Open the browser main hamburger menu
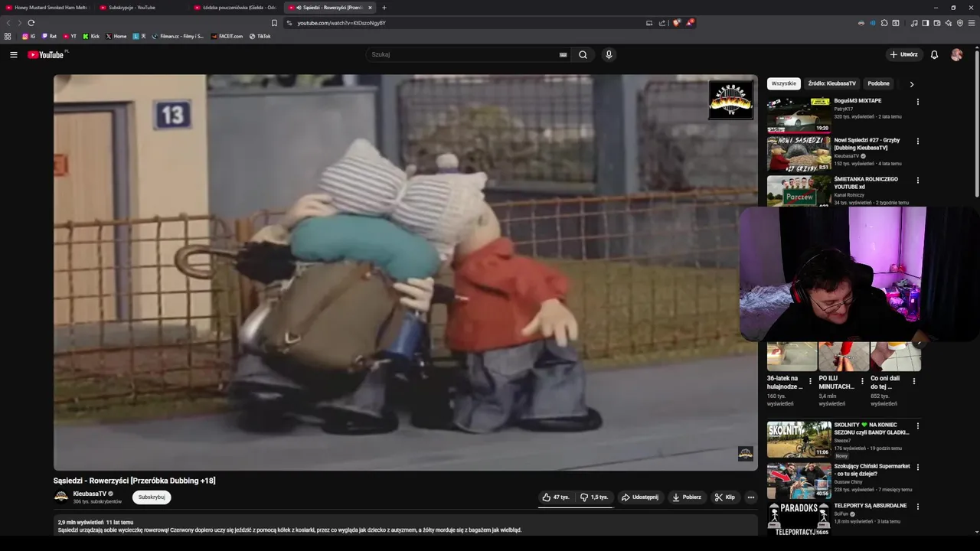The height and width of the screenshot is (551, 980). click(x=972, y=23)
